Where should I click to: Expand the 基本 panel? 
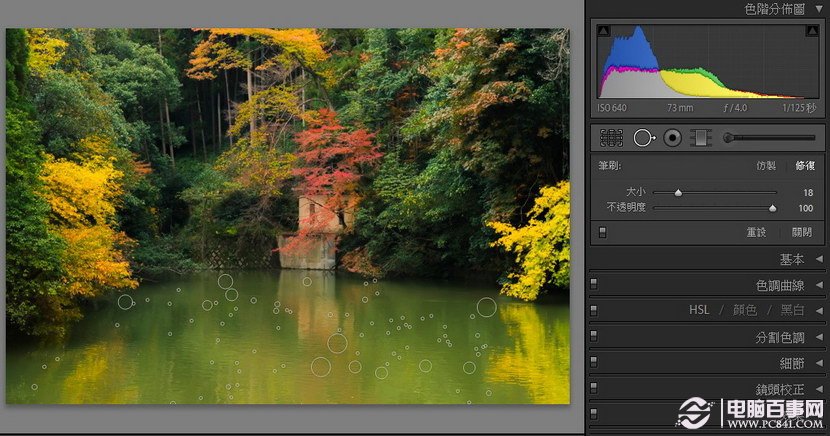tap(818, 259)
